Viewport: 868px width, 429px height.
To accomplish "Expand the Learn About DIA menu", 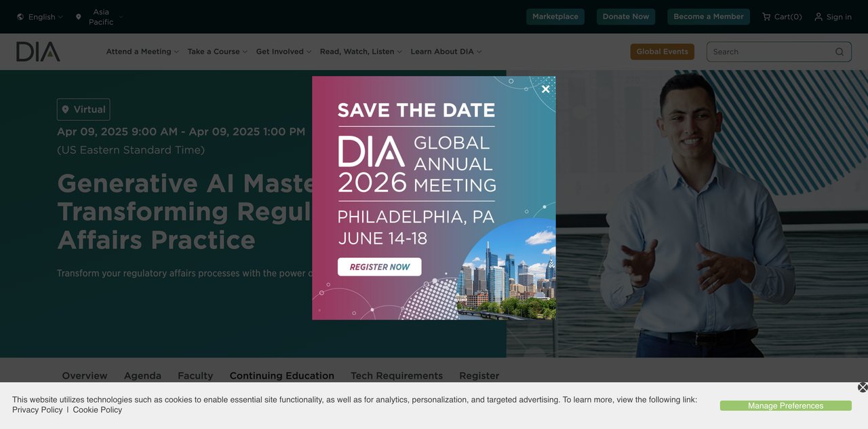I will [x=446, y=52].
